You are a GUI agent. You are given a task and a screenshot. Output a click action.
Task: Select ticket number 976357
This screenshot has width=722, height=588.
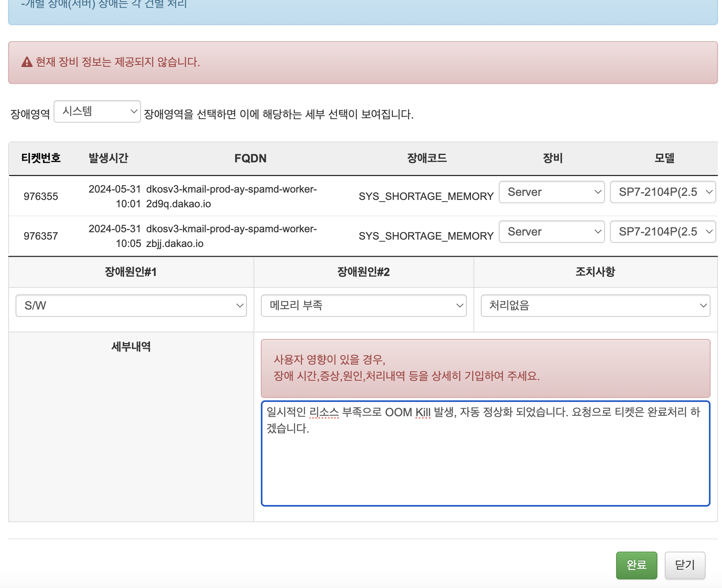click(x=41, y=236)
